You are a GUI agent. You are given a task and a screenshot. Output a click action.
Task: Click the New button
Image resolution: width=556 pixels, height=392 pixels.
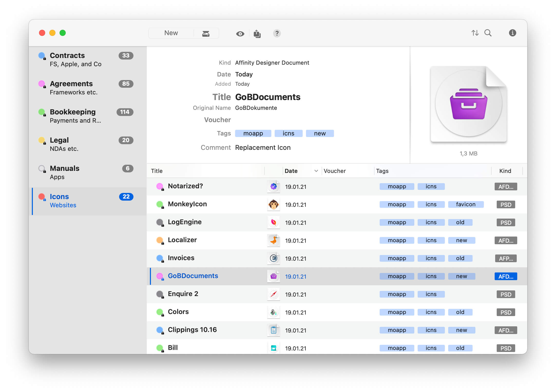(x=171, y=33)
